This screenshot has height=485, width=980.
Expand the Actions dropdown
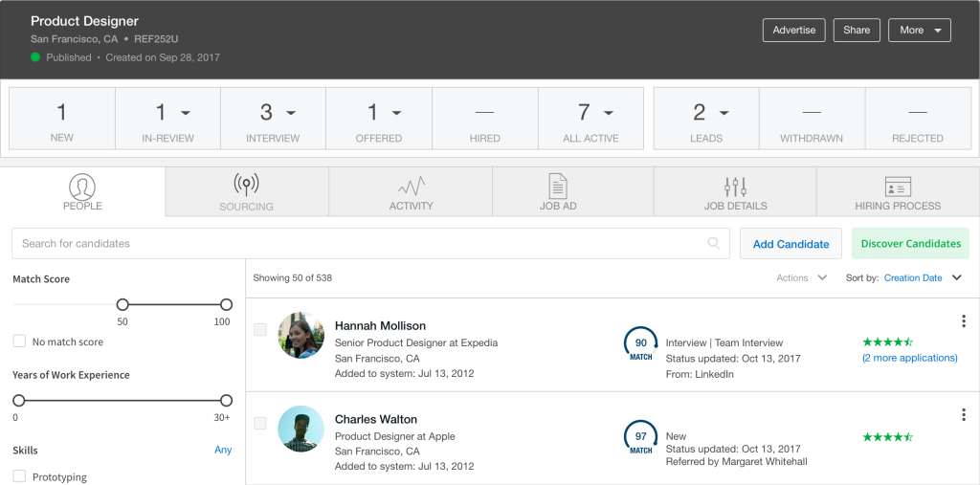(x=801, y=278)
